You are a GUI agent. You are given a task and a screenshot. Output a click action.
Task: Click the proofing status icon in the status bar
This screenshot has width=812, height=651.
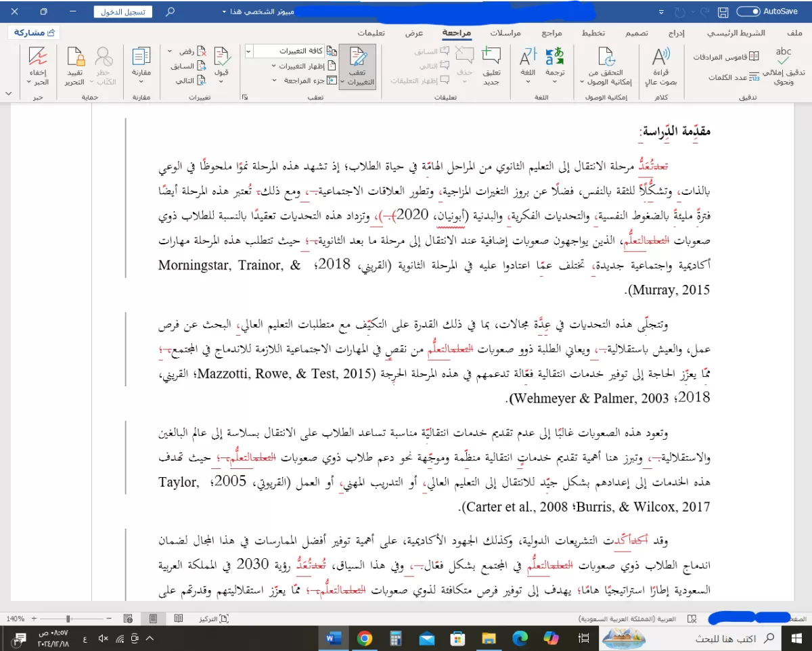click(692, 619)
